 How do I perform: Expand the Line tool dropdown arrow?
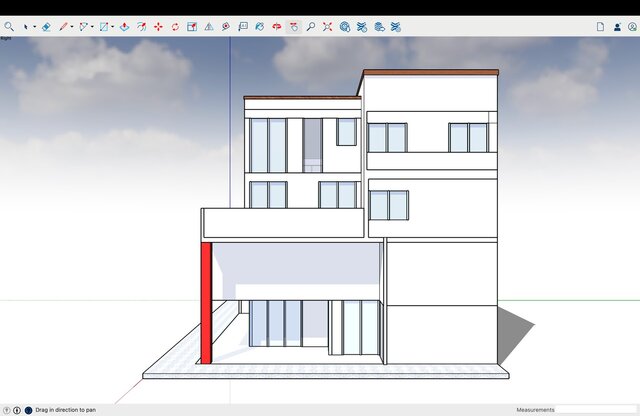(x=73, y=27)
